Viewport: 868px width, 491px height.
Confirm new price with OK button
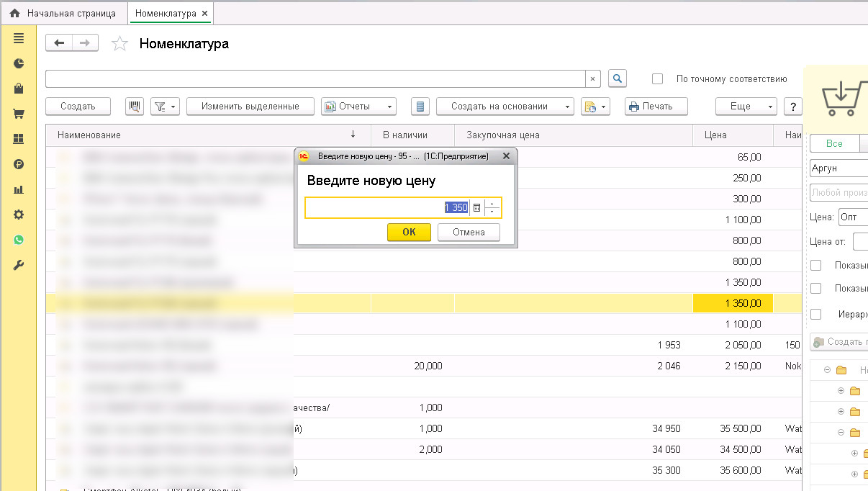coord(409,232)
